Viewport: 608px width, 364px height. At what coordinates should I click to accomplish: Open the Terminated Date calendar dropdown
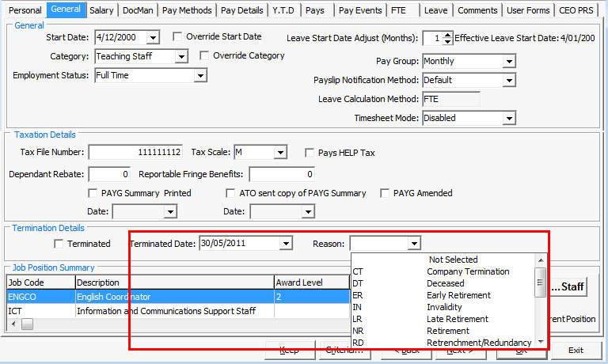tap(286, 244)
